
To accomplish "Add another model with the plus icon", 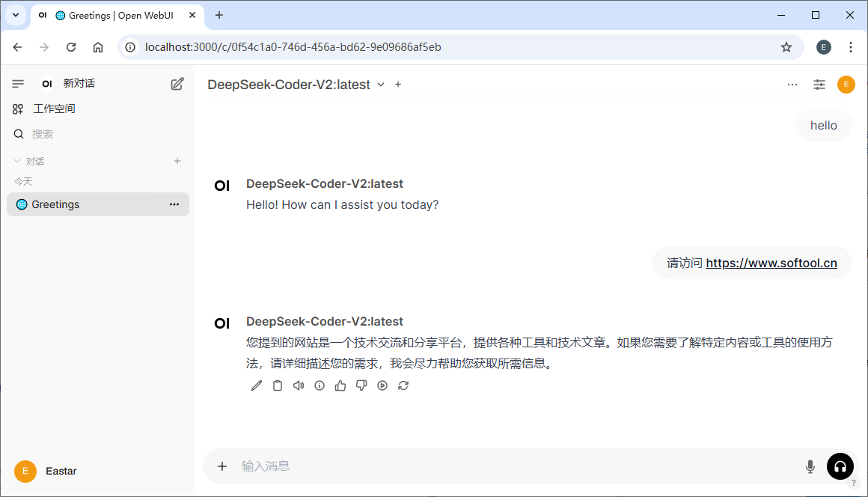I will tap(398, 84).
